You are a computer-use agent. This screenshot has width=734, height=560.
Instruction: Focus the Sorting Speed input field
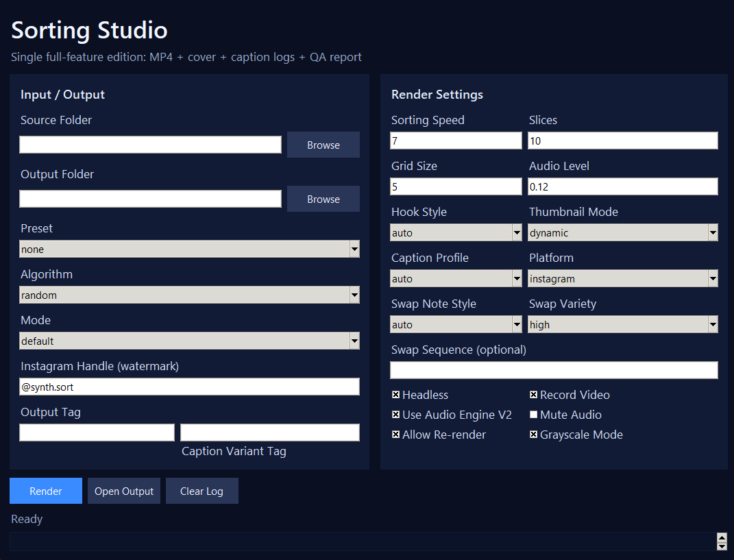click(456, 141)
